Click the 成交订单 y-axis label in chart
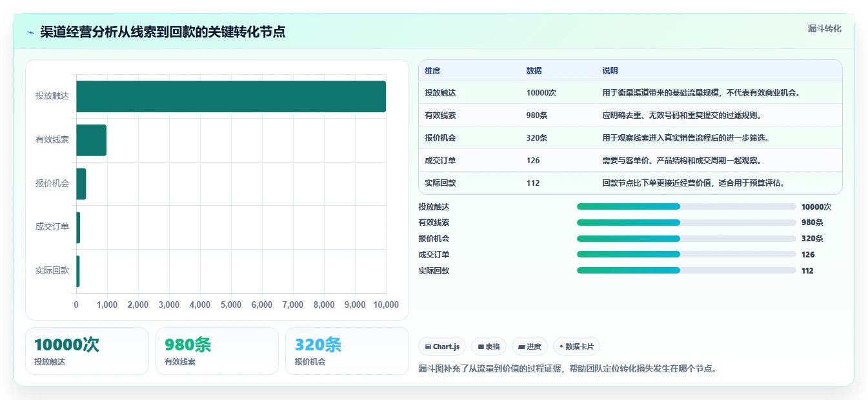The width and height of the screenshot is (868, 400). pyautogui.click(x=52, y=226)
